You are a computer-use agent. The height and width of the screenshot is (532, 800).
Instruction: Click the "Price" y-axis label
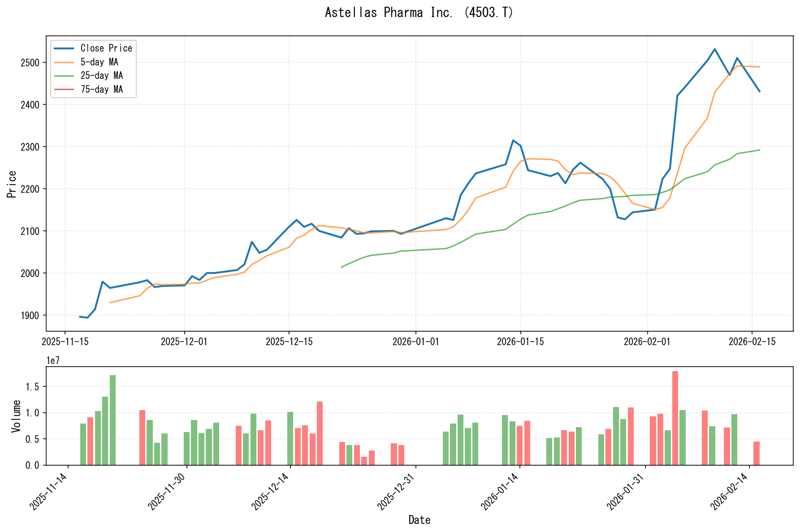tap(12, 184)
